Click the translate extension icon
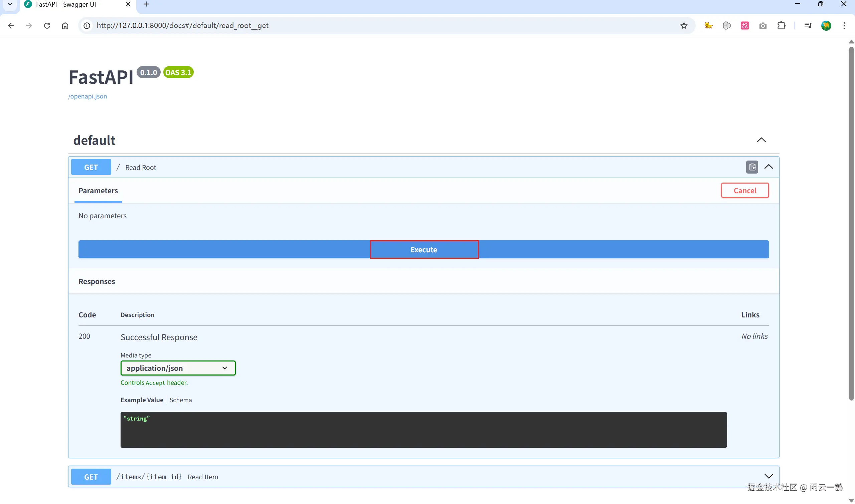 (744, 25)
